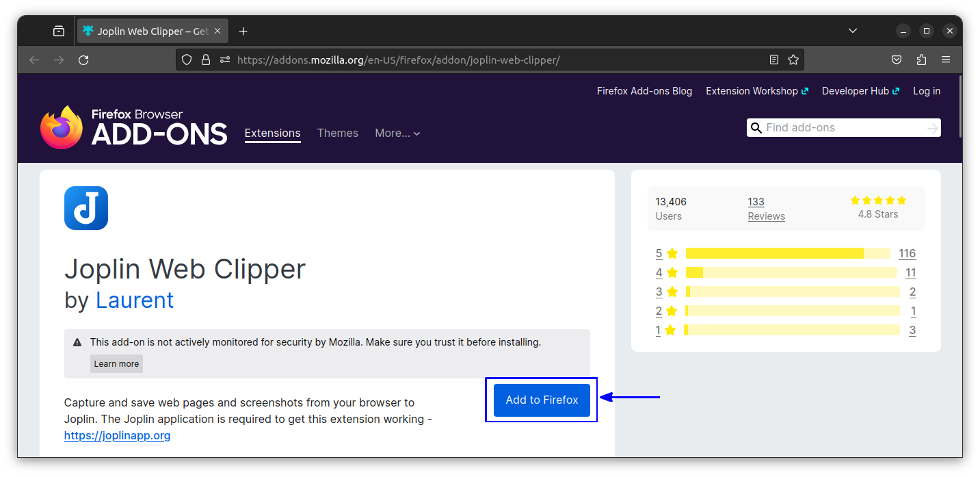Viewport: 980px width, 477px height.
Task: Open Extension Workshop link
Action: (x=757, y=91)
